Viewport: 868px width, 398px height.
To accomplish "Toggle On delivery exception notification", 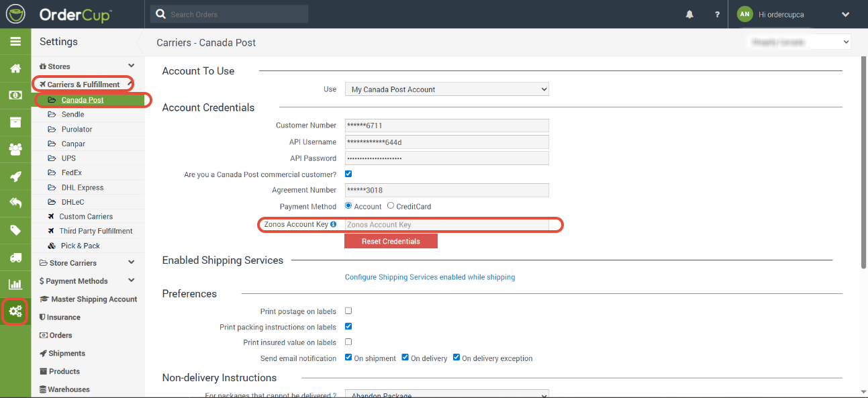I will pyautogui.click(x=456, y=357).
